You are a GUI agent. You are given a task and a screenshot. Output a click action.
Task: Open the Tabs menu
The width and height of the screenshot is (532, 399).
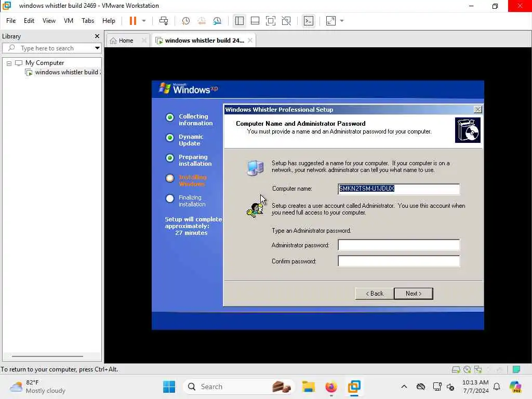coord(87,21)
